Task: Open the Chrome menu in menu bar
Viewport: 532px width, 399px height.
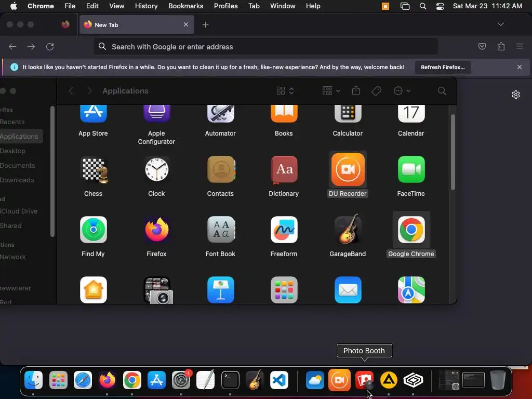Action: (41, 6)
